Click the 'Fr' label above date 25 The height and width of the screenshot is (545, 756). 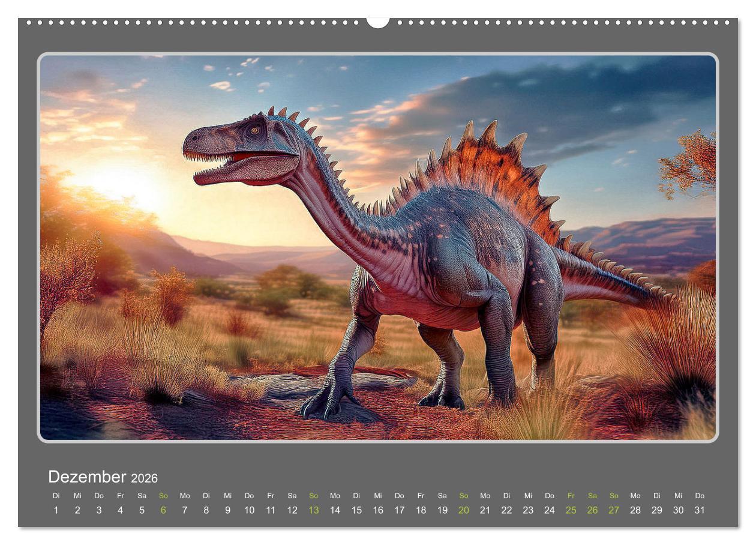571,496
